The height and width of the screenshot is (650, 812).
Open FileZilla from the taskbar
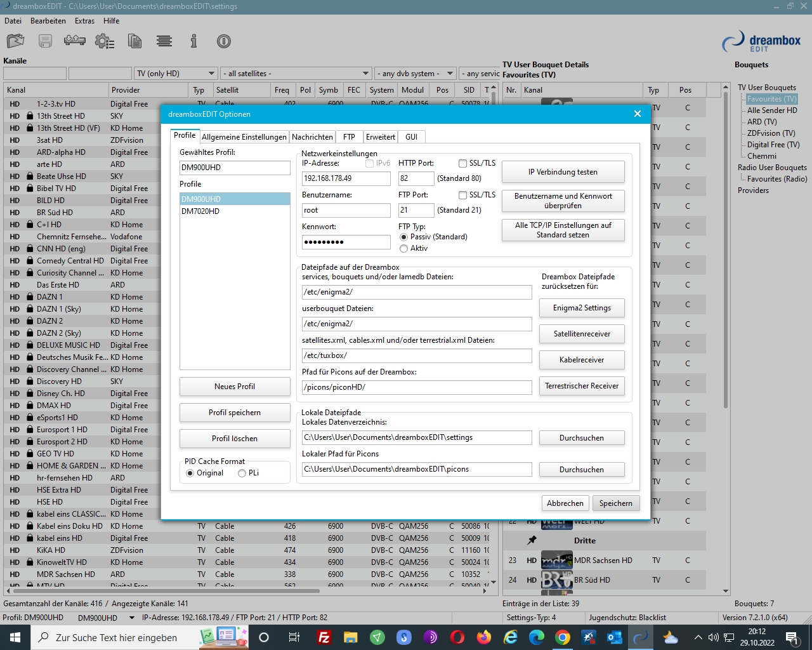coord(324,637)
